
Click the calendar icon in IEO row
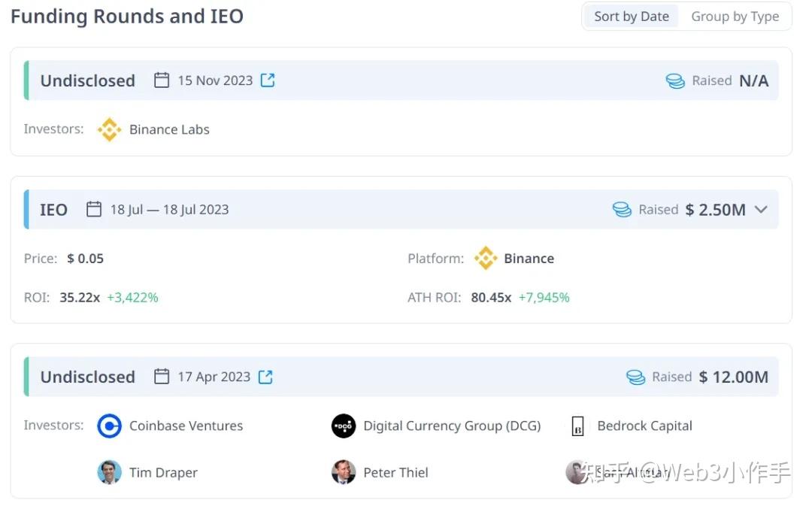tap(94, 210)
